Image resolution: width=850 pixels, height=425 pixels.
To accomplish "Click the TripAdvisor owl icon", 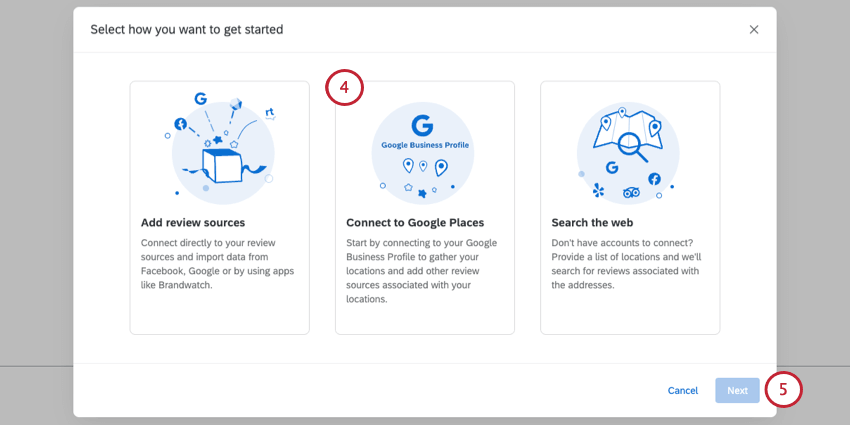I will 630,193.
